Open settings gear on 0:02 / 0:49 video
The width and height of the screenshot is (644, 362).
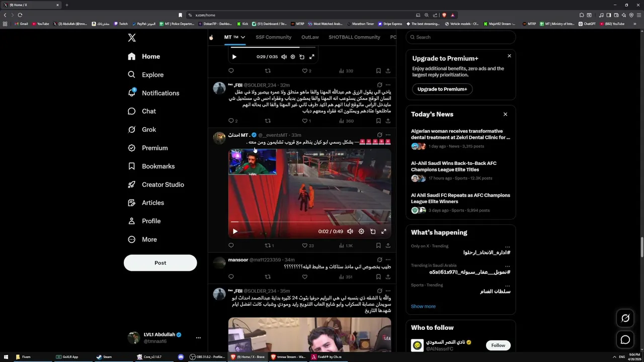pos(361,231)
